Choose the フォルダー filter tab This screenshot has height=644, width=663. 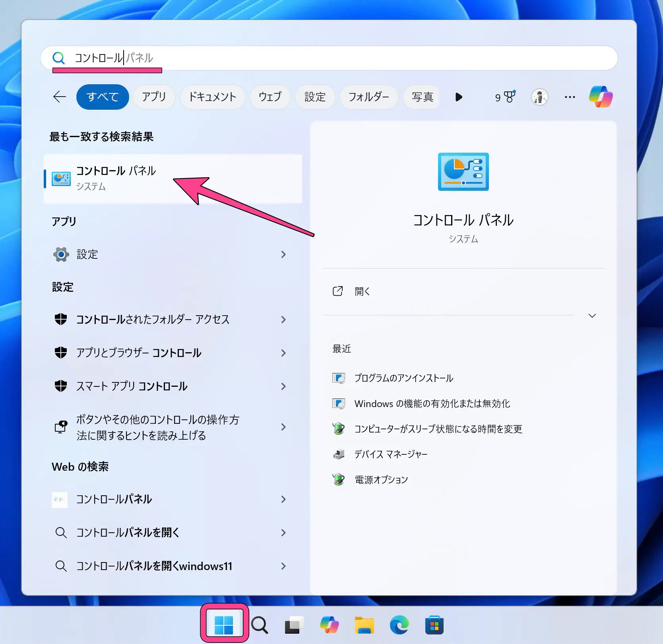point(368,97)
